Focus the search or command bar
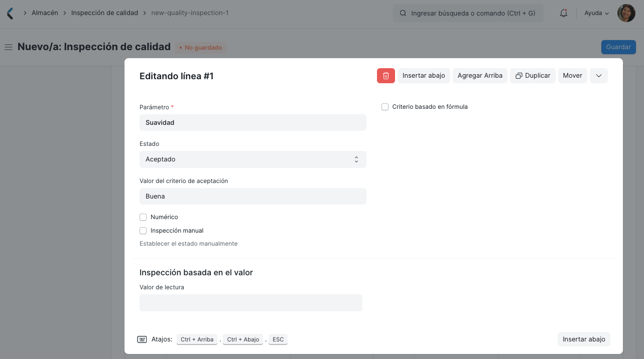Image resolution: width=644 pixels, height=359 pixels. click(x=468, y=13)
